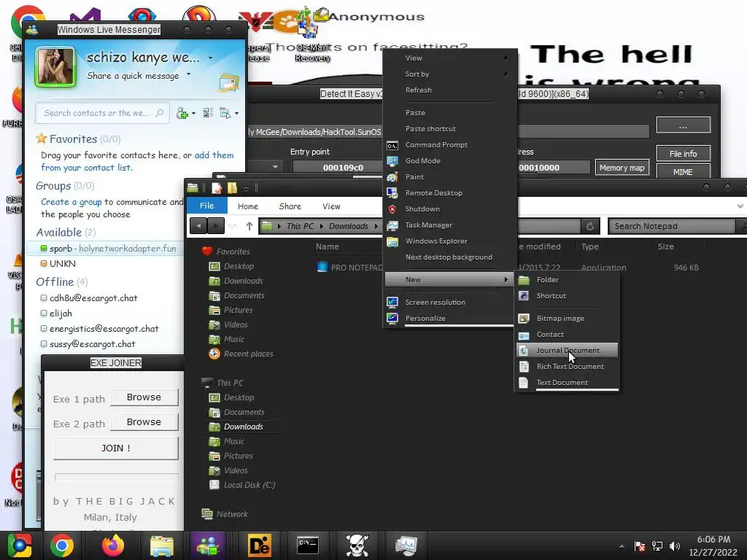The height and width of the screenshot is (560, 747).
Task: Open quick message dropdown arrow
Action: coord(189,74)
